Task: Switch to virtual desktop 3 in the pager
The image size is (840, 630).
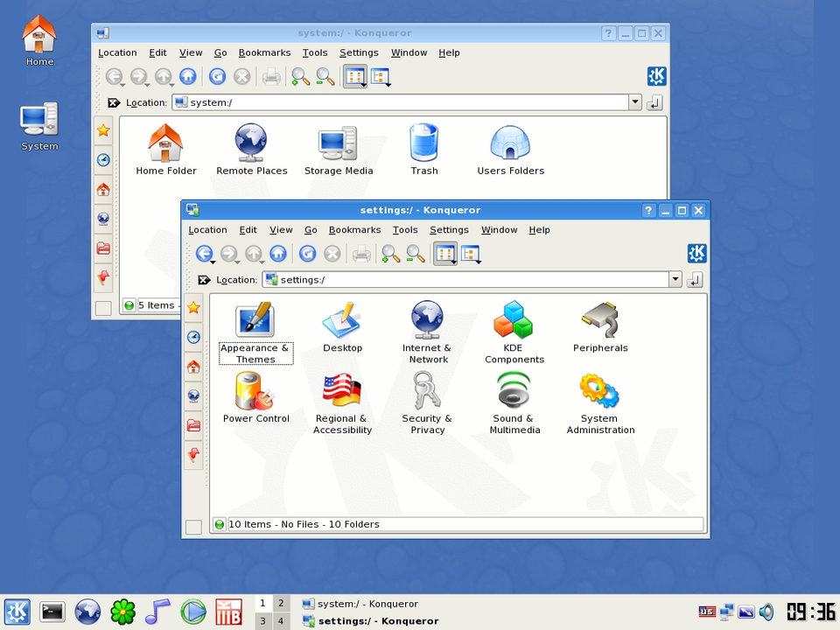Action: pos(262,620)
